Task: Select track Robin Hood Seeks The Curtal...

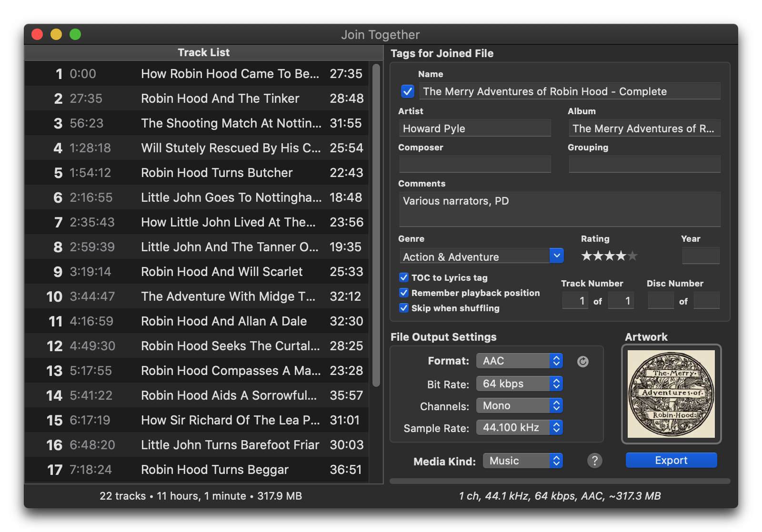Action: pos(197,345)
